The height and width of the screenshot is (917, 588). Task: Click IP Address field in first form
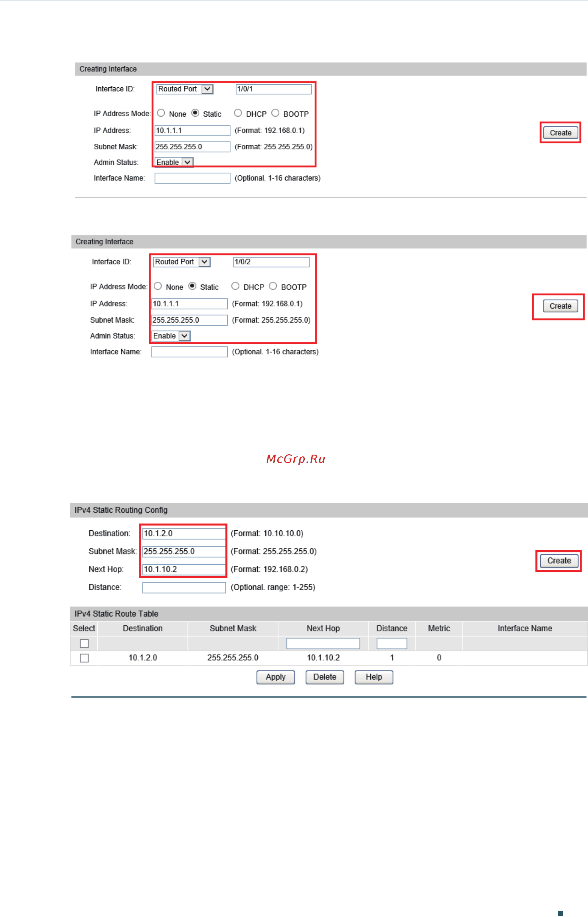tap(192, 131)
